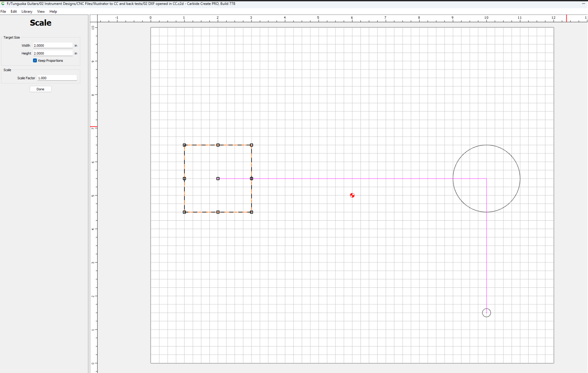Viewport: 588px width, 373px height.
Task: Click the right-middle handle of selected square
Action: (x=251, y=179)
